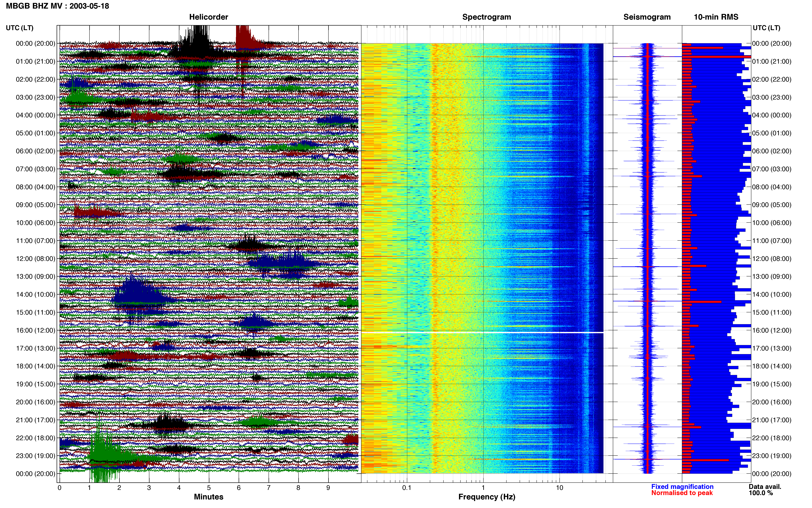Click the '9' tick on Minutes axis

click(328, 488)
